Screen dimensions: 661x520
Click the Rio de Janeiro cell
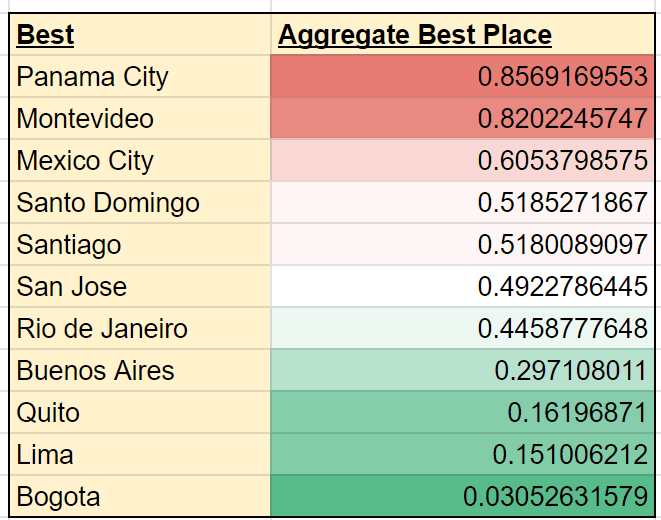click(140, 329)
